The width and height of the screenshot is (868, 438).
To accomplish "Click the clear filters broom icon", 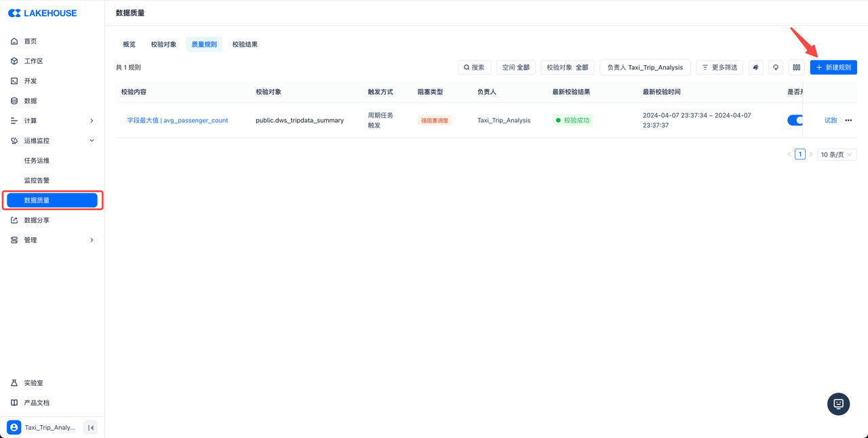I will pos(755,68).
